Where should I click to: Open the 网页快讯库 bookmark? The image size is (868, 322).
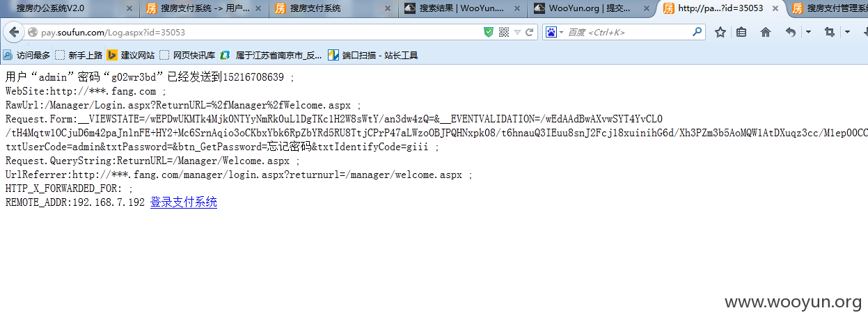(x=187, y=55)
